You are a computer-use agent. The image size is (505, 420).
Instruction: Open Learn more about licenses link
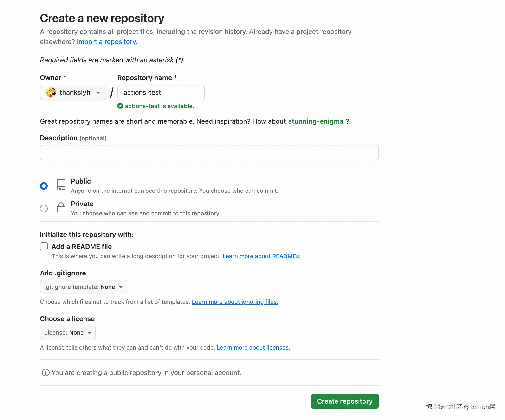253,348
